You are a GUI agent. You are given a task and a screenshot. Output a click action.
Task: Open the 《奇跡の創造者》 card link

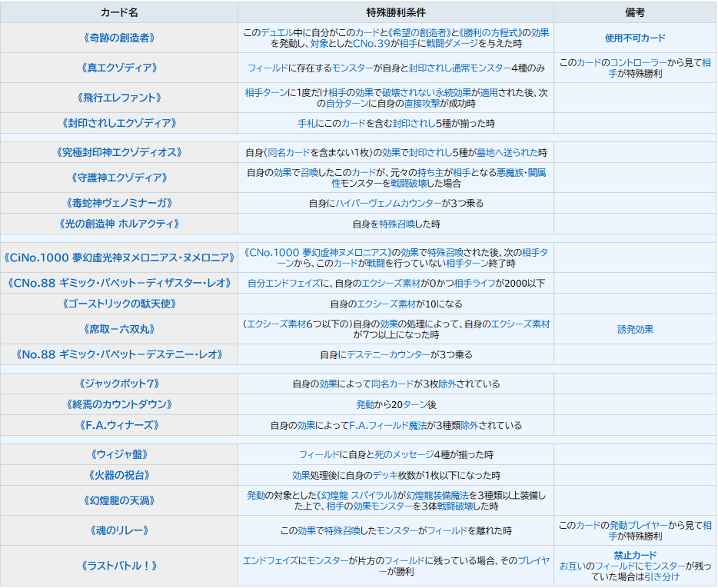118,38
